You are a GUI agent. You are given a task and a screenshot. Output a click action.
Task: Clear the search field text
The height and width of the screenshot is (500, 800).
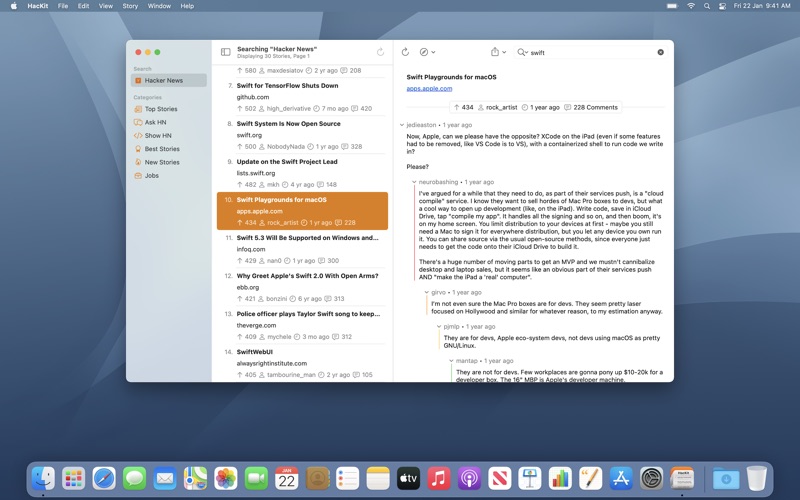660,52
